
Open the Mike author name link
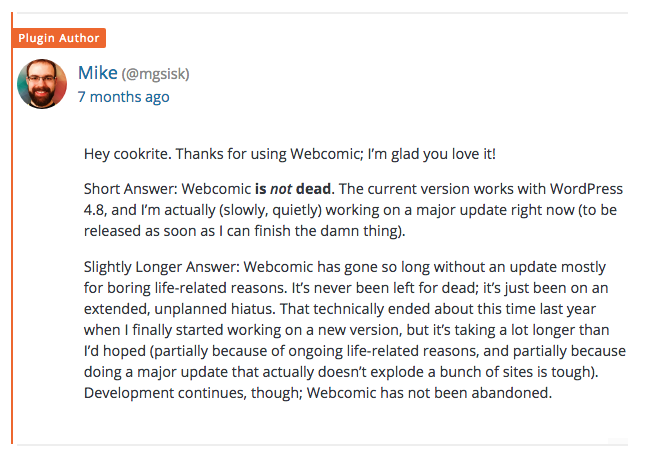tap(97, 73)
